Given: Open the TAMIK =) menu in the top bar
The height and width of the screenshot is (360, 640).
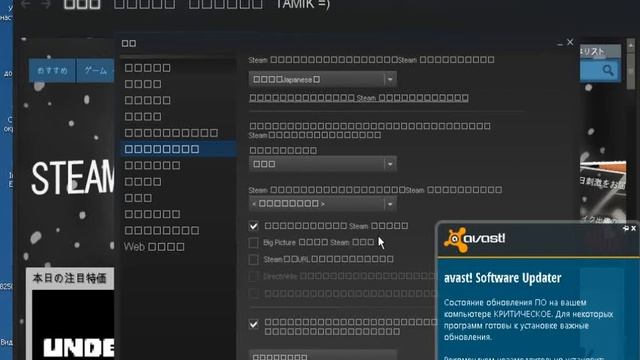Looking at the screenshot, I should coord(302,4).
